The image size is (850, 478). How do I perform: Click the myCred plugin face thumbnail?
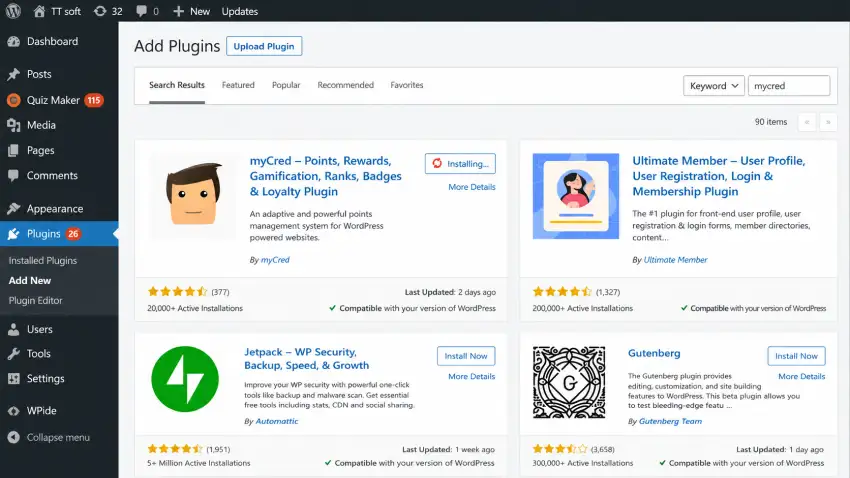click(192, 196)
